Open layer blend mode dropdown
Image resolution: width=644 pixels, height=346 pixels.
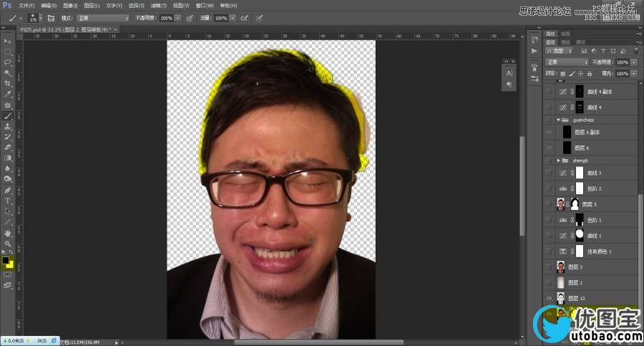point(567,62)
